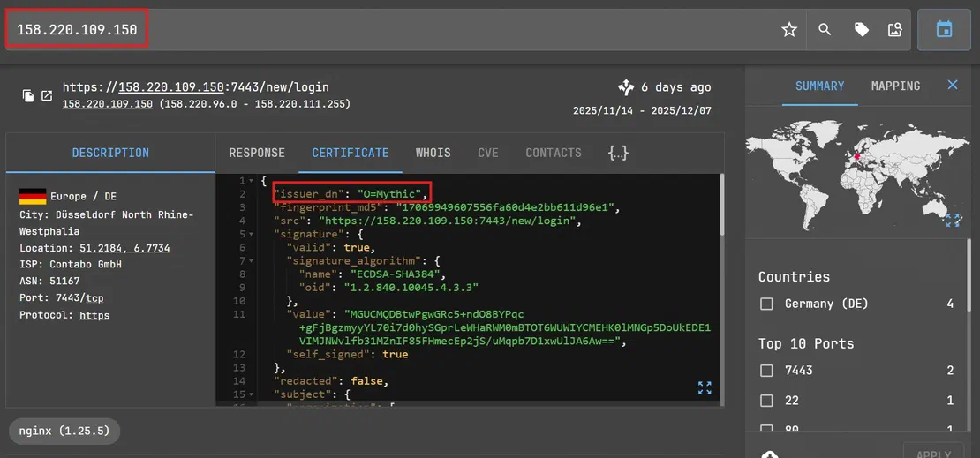Click the route icon beside 6 days ago
Screen dimensions: 980x458
tap(626, 86)
